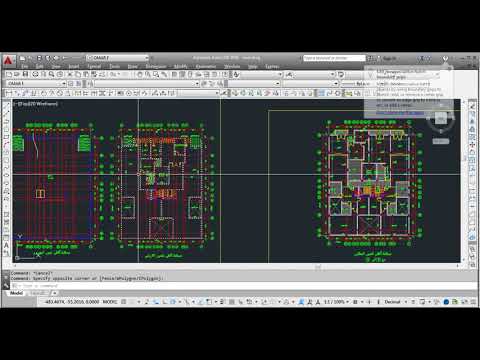480x360 pixels.
Task: Toggle MODEL space button in status bar
Action: (110, 302)
